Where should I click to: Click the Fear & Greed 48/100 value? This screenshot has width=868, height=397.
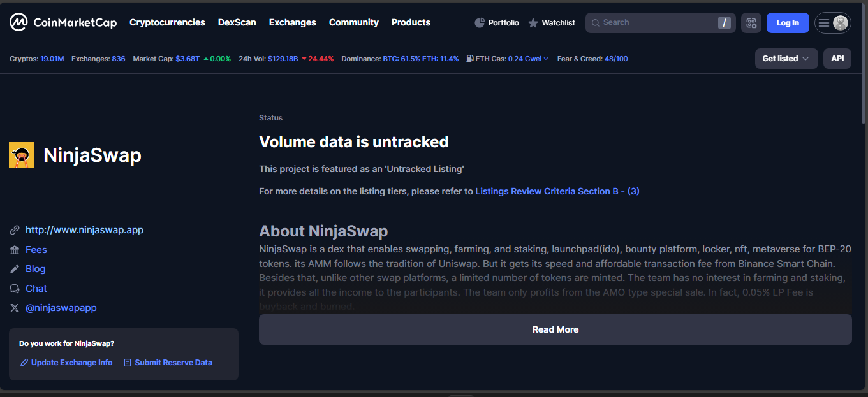pyautogui.click(x=616, y=59)
